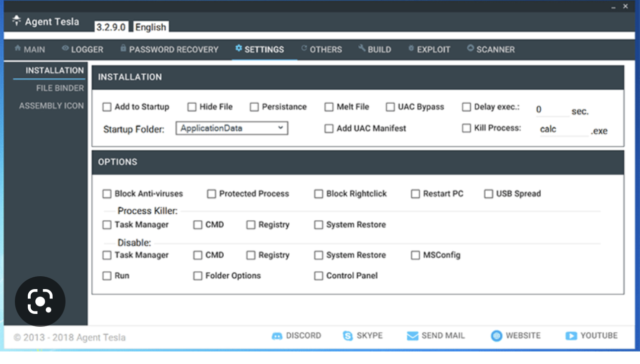640x364 pixels.
Task: Click the Delay exec. seconds field
Action: (552, 110)
